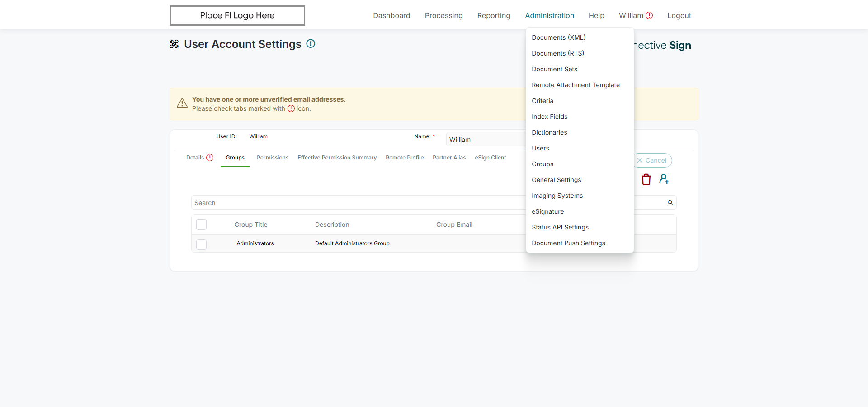Open the Administration menu

point(549,15)
